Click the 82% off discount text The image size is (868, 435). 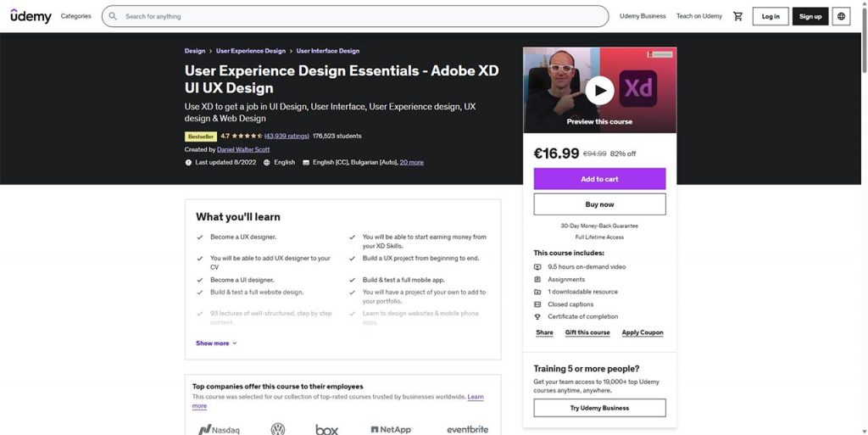point(623,153)
